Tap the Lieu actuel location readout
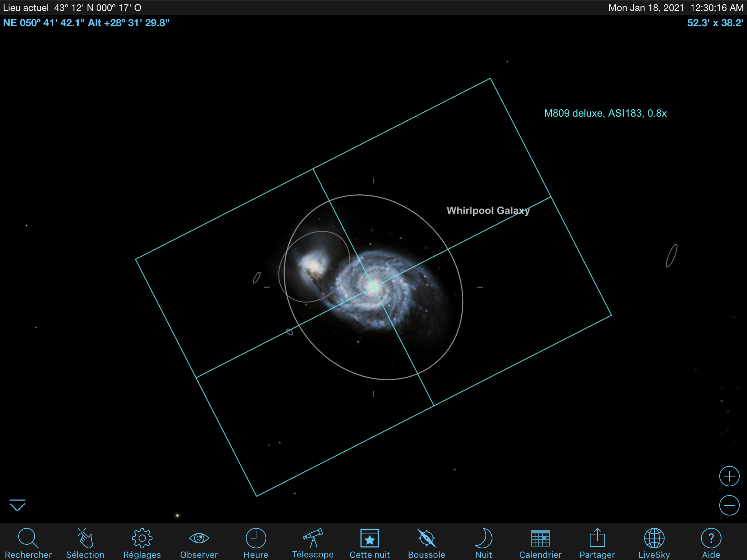 click(x=72, y=8)
